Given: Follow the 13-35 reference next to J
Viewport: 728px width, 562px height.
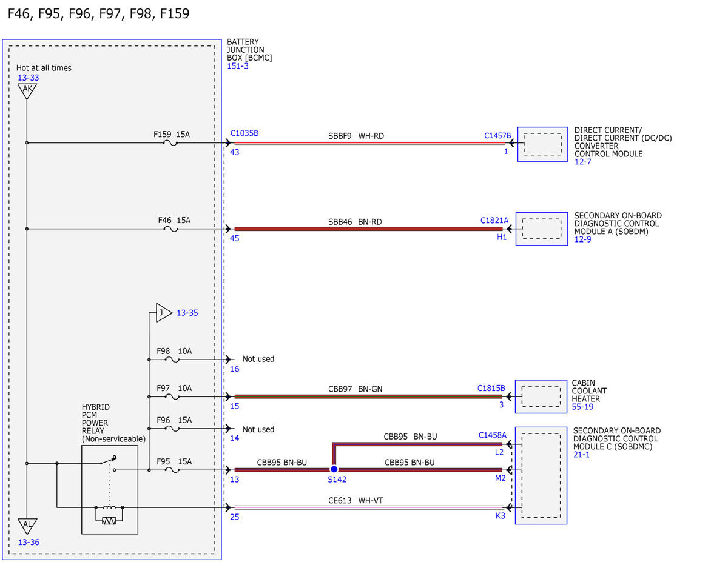Looking at the screenshot, I should 187,313.
